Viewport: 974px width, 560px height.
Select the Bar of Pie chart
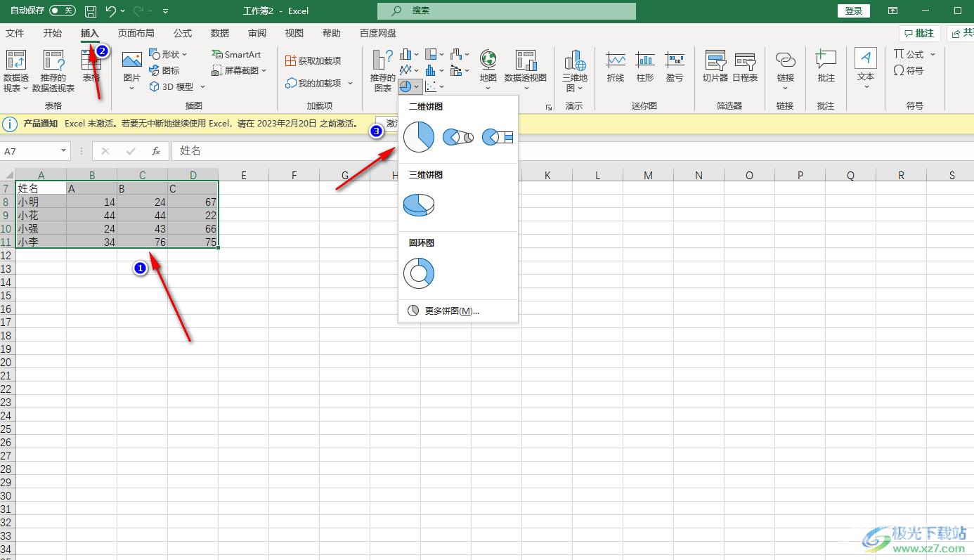tap(498, 137)
